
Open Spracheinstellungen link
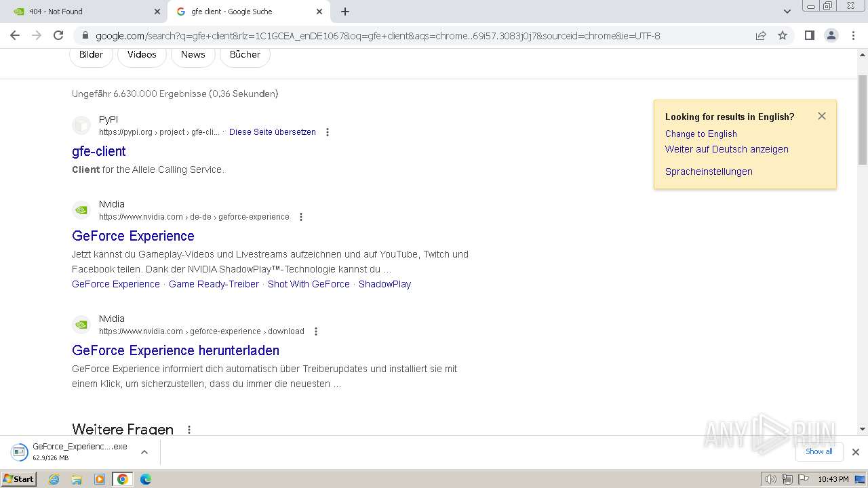(x=709, y=171)
